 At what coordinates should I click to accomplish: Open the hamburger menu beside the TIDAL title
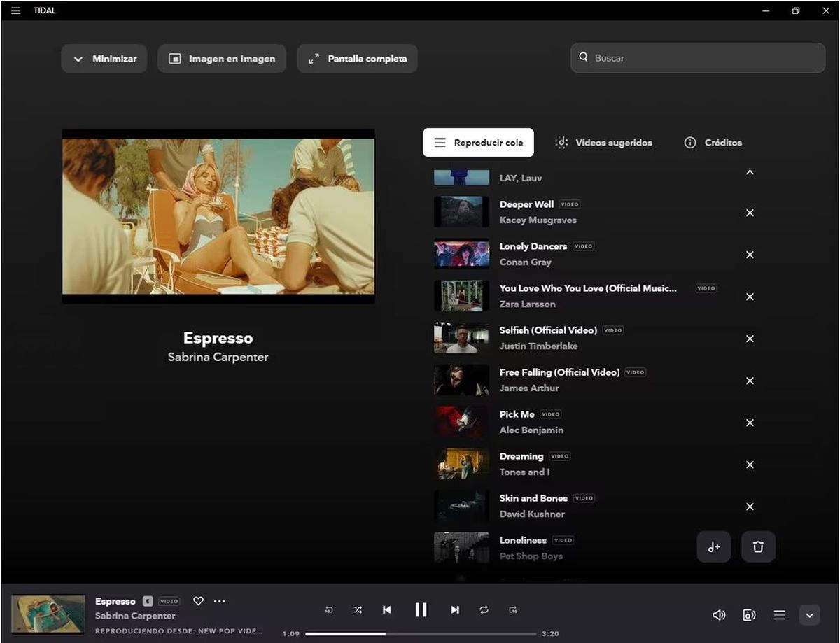[x=16, y=10]
